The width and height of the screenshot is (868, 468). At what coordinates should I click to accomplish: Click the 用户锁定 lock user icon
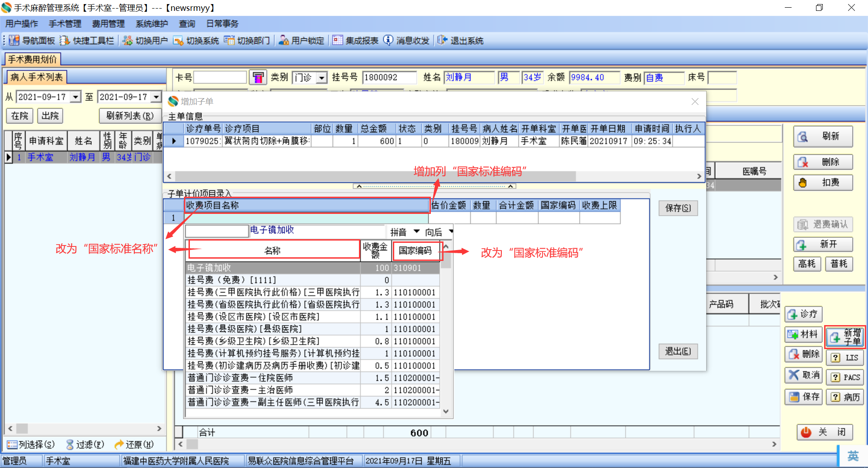[283, 41]
